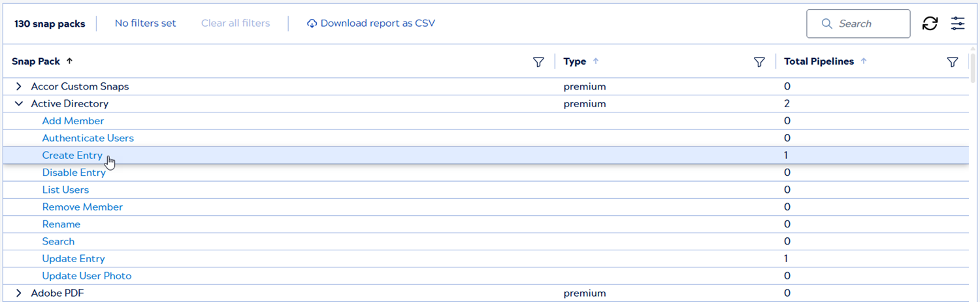Viewport: 980px width, 302px height.
Task: Open the Search snap link
Action: click(x=58, y=241)
